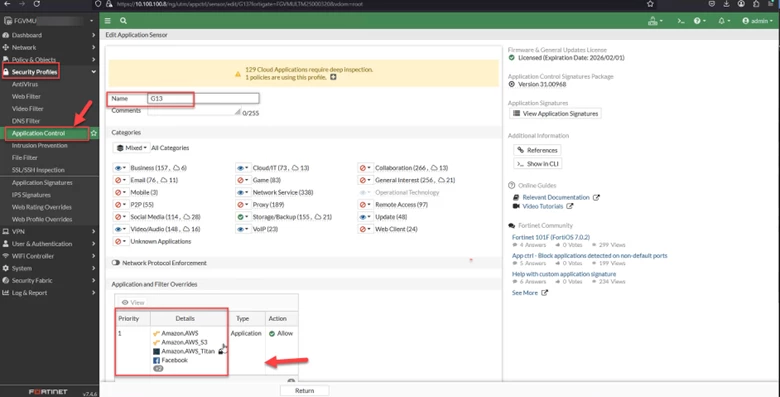Open the Video Tutorials link
This screenshot has height=397, width=780.
coord(543,206)
